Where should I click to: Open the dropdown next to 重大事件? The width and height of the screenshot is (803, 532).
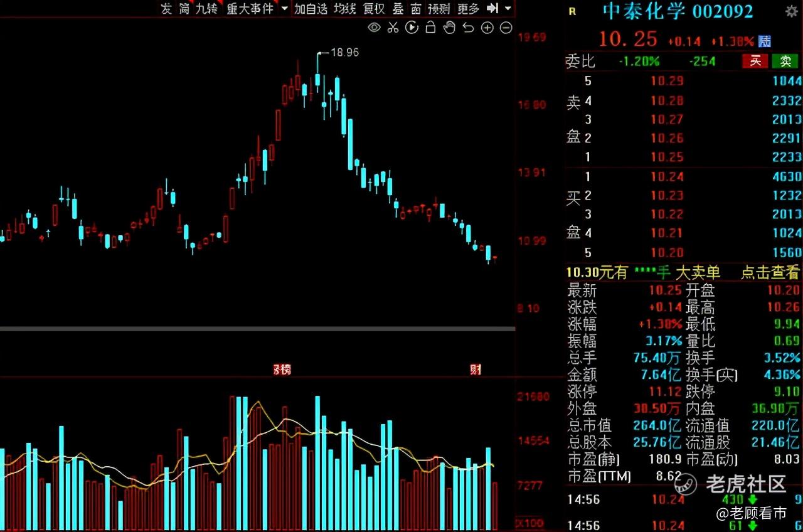click(x=284, y=8)
